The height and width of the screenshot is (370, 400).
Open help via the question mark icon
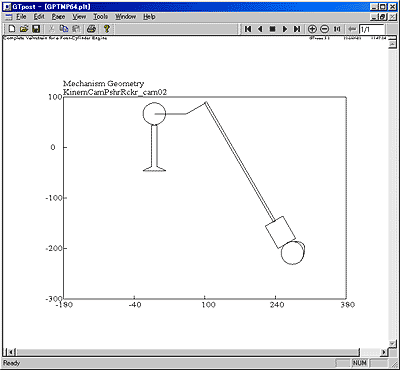[107, 29]
